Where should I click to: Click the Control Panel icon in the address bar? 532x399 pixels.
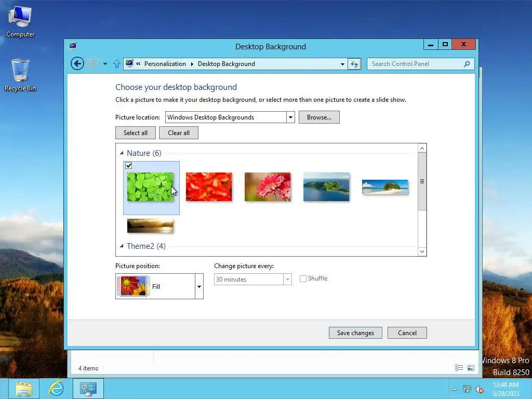pyautogui.click(x=129, y=63)
